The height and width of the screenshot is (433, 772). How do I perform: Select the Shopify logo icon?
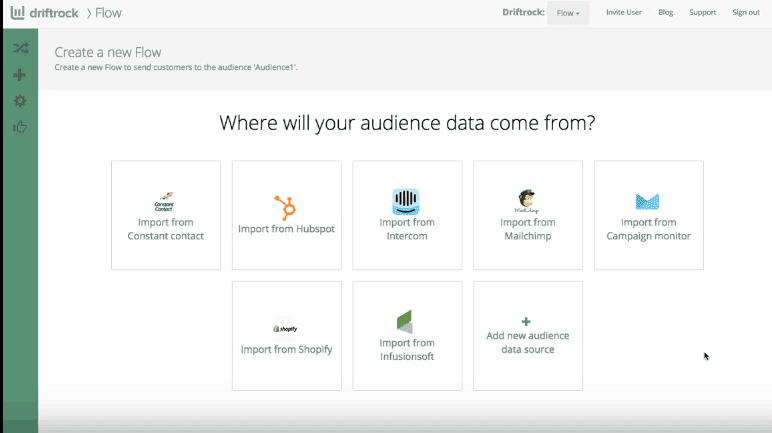click(x=286, y=329)
